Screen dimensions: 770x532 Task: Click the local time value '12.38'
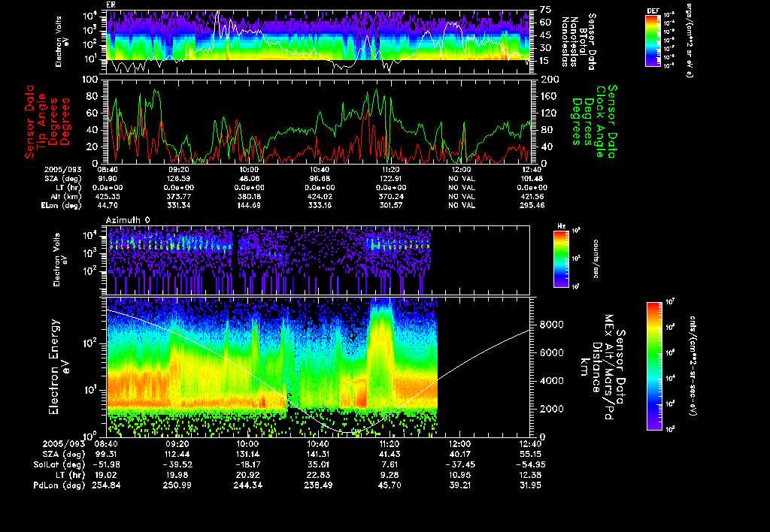[x=530, y=475]
